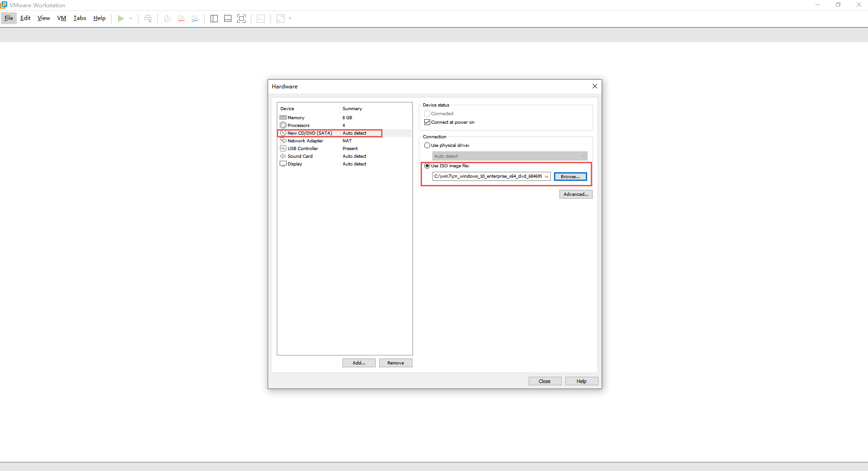Click the Revert to Snapshot icon
The height and width of the screenshot is (471, 868).
[181, 19]
